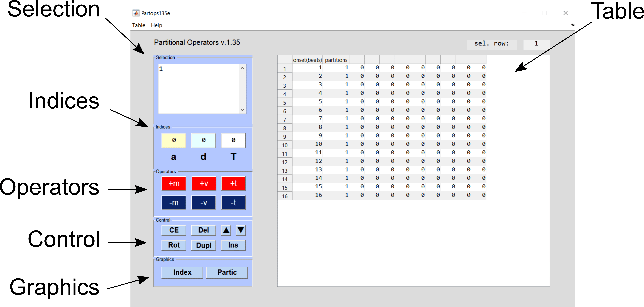Select table row header 8
Viewport: 644px width, 307px height.
(285, 128)
